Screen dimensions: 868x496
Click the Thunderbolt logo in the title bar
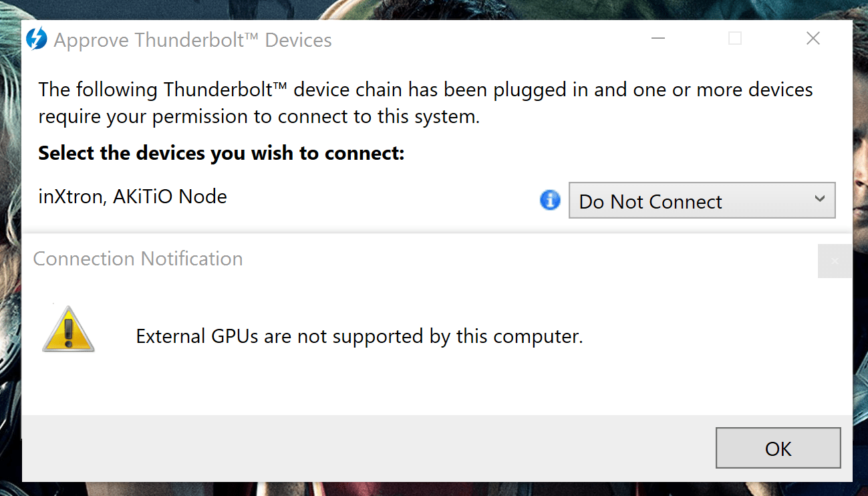(x=36, y=39)
